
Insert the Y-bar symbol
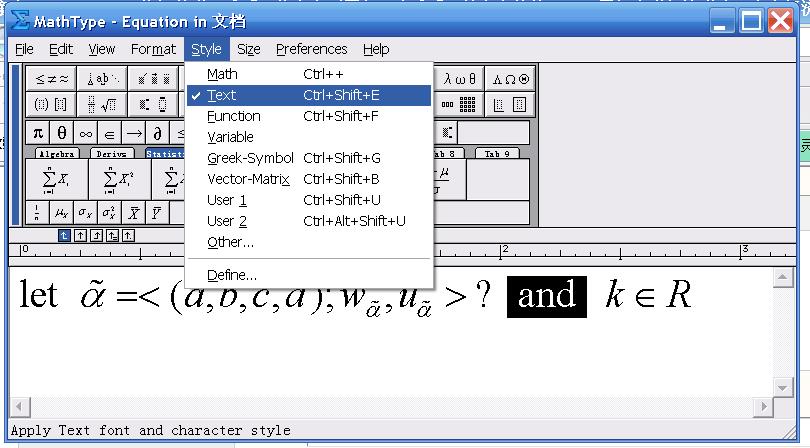[x=157, y=213]
